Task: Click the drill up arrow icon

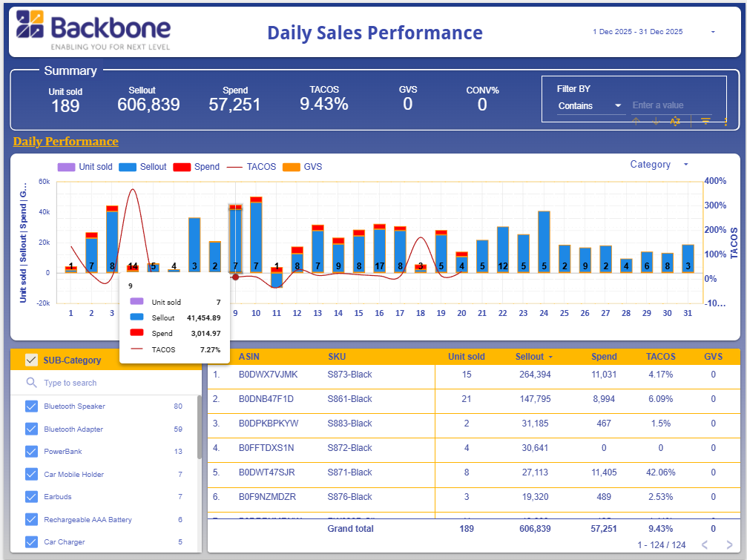Action: click(636, 122)
